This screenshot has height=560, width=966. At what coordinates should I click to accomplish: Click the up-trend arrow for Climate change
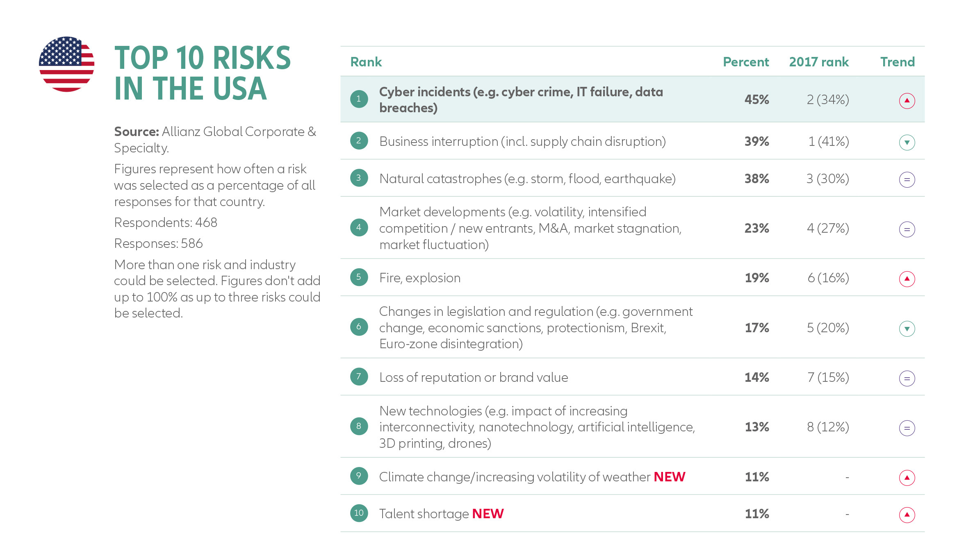tap(907, 477)
